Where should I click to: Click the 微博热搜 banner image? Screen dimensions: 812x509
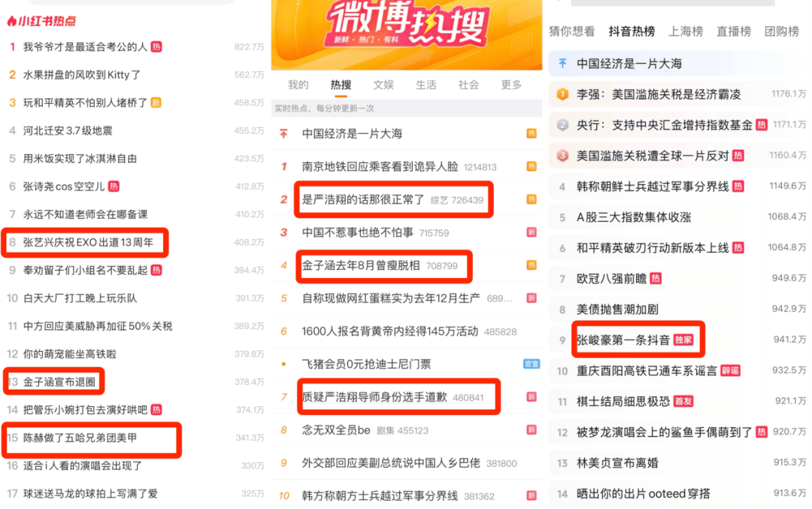[407, 34]
